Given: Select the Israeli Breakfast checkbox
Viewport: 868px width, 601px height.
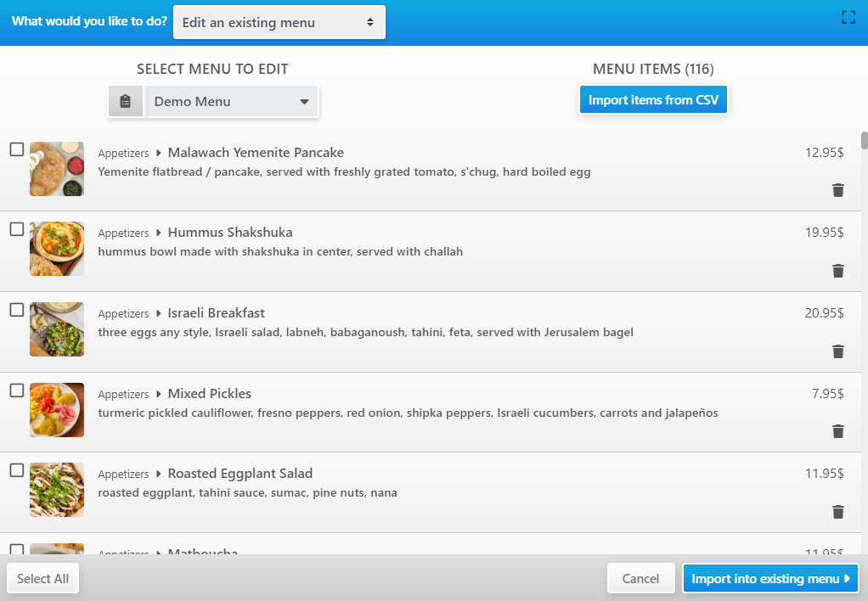Looking at the screenshot, I should tap(17, 310).
